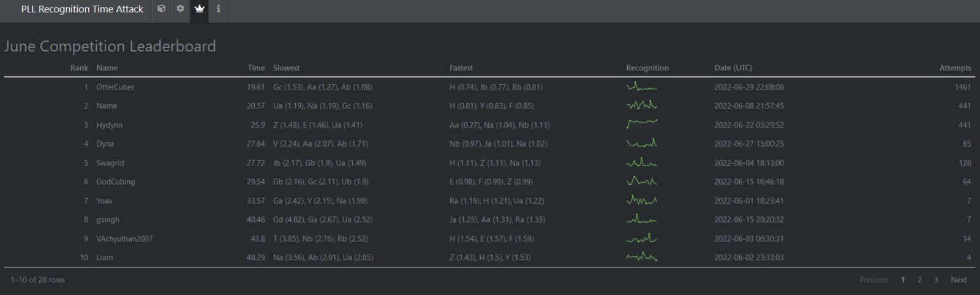Click the date 2022-06-02 23:33:03
This screenshot has width=980, height=295.
pos(749,258)
